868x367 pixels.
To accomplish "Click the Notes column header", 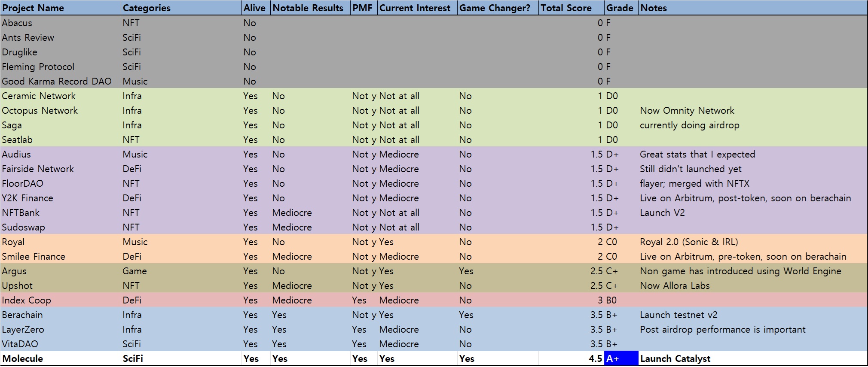I will (752, 8).
